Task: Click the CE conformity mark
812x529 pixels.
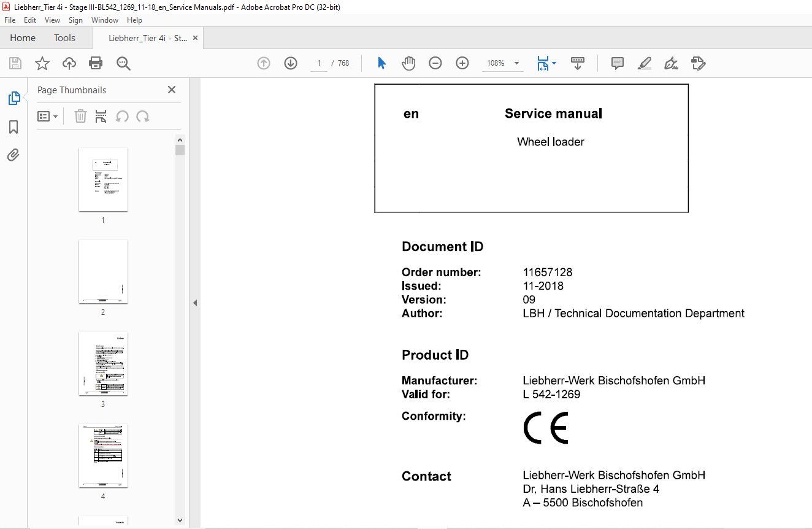Action: (546, 428)
